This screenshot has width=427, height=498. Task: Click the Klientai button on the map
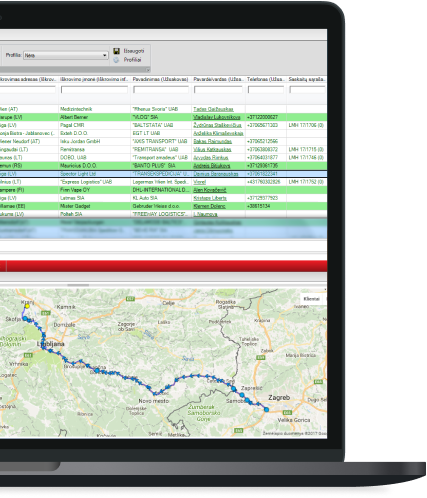(312, 299)
